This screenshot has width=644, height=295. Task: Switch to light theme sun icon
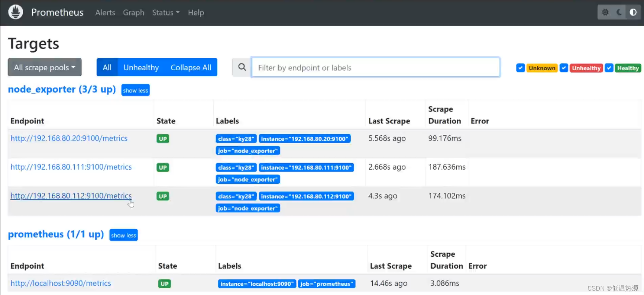point(605,12)
